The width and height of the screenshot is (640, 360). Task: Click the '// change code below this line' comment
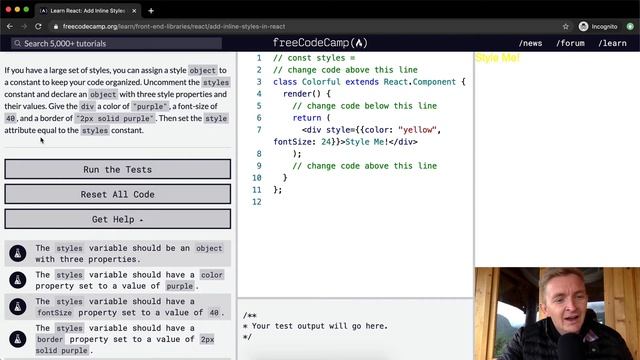pos(364,106)
